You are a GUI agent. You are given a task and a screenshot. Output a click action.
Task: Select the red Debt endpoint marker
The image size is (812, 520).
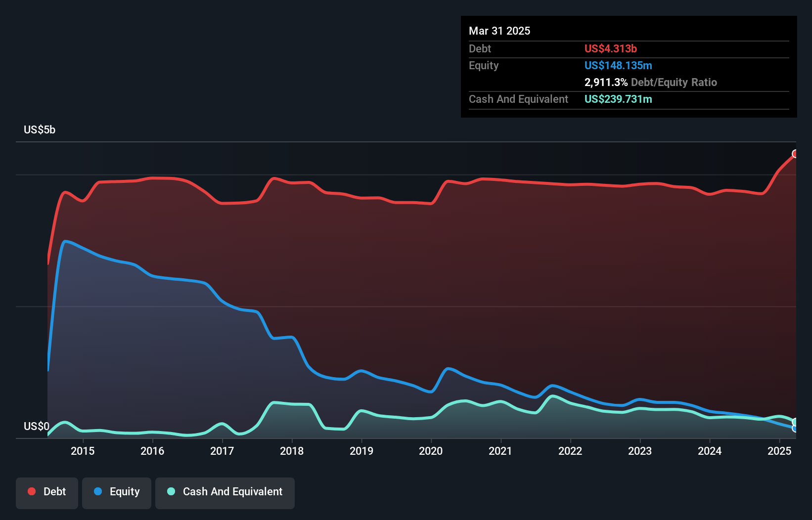pos(795,154)
